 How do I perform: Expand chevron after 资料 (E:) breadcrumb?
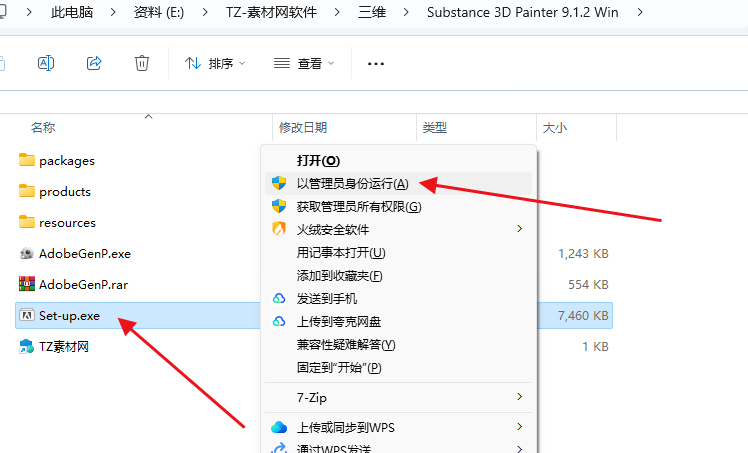pos(205,12)
